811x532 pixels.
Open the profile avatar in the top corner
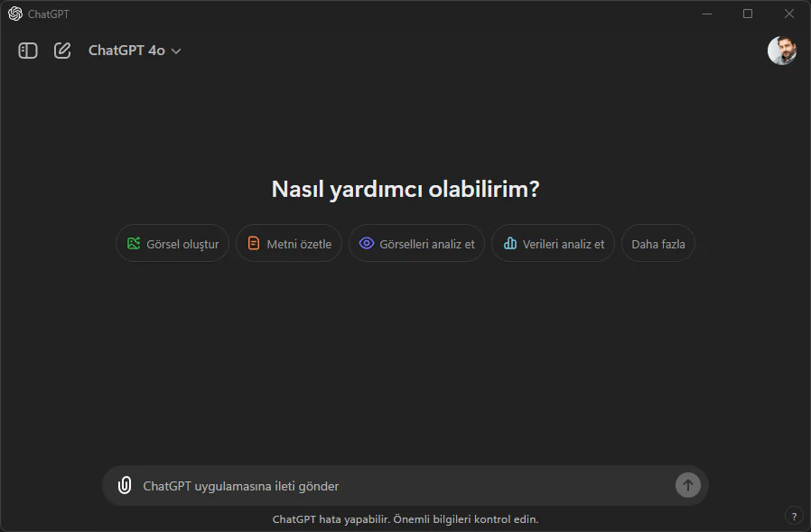click(x=781, y=51)
